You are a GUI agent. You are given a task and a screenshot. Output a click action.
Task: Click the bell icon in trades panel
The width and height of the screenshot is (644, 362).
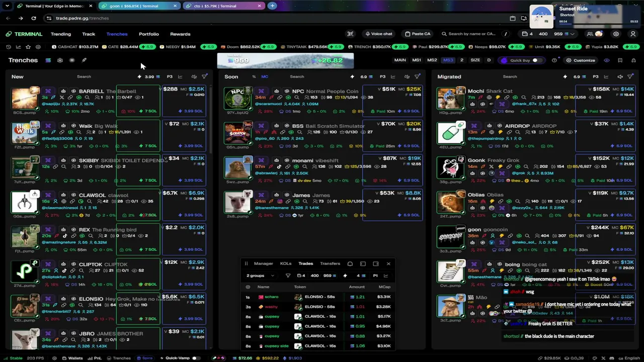pos(350,263)
